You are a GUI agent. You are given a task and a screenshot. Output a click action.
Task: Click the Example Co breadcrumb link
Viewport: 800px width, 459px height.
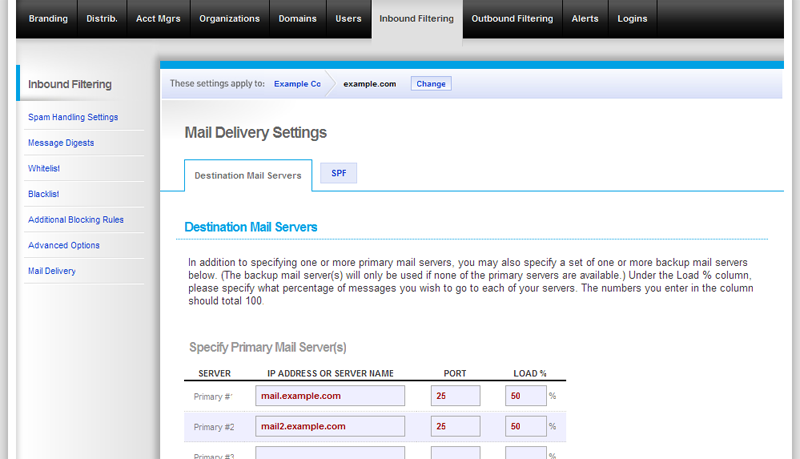[x=297, y=84]
